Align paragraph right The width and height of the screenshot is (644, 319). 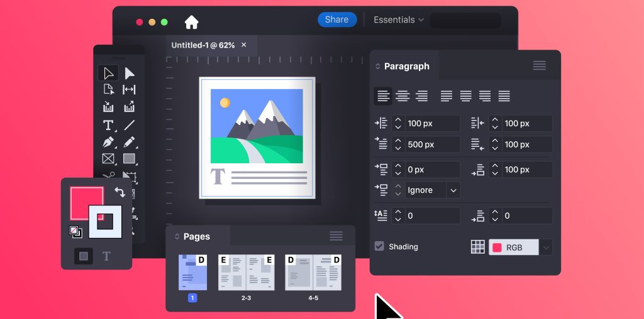click(422, 96)
